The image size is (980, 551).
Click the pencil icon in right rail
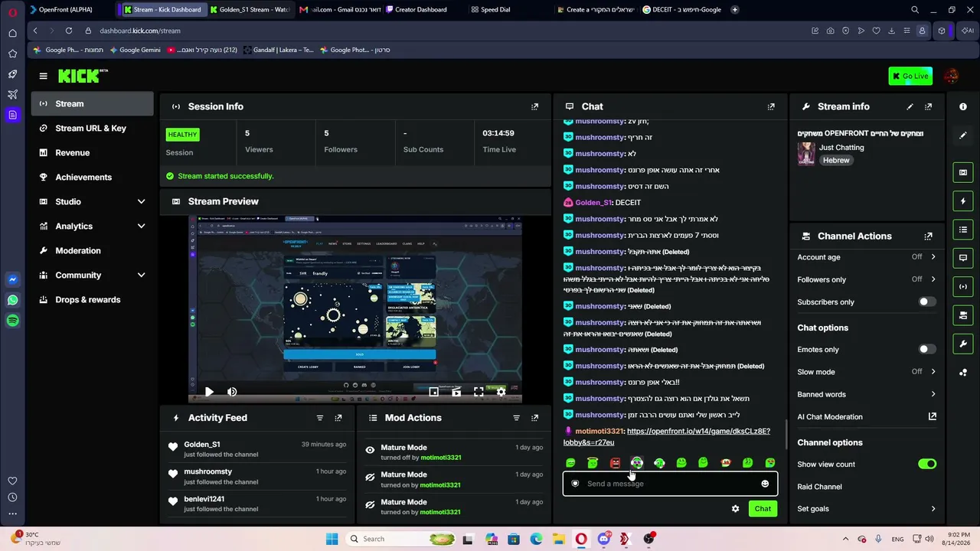[x=963, y=135]
